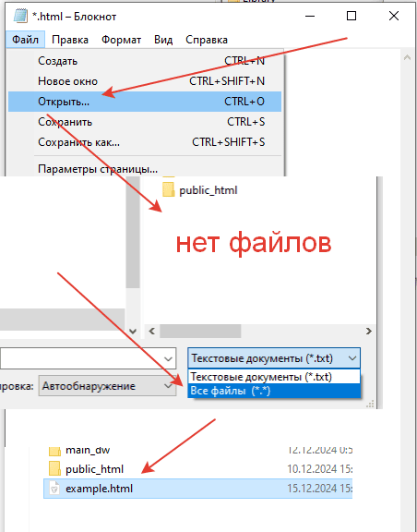Click the example.html file icon
This screenshot has width=417, height=532.
[54, 489]
